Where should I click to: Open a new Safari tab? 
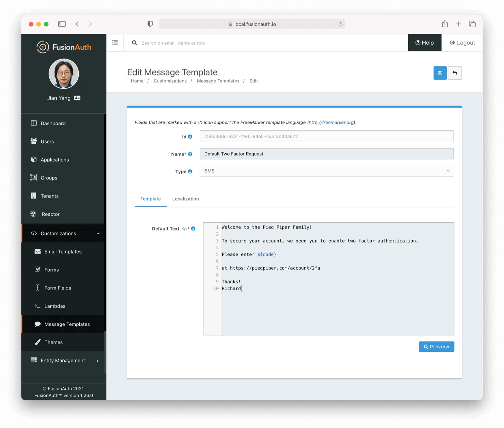[458, 24]
